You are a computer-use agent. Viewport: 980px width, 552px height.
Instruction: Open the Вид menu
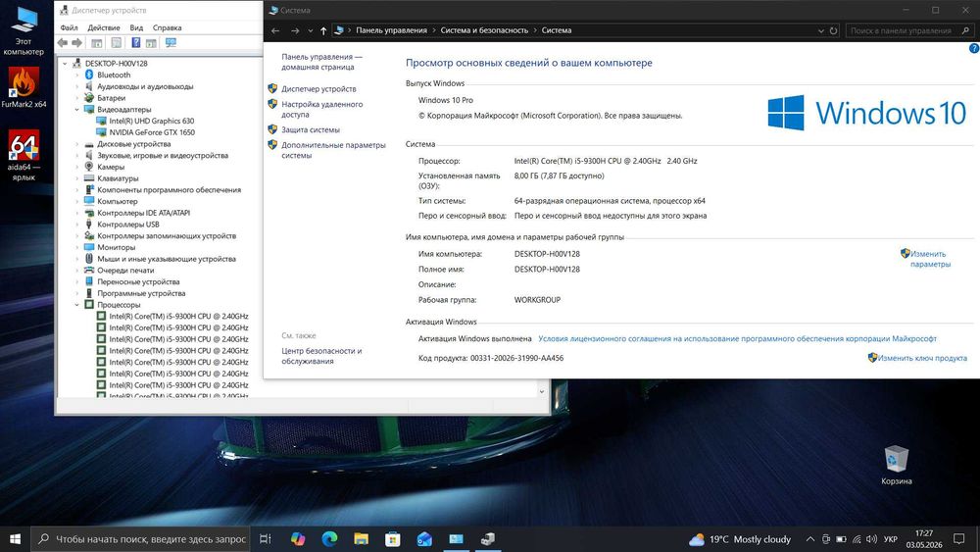coord(136,27)
